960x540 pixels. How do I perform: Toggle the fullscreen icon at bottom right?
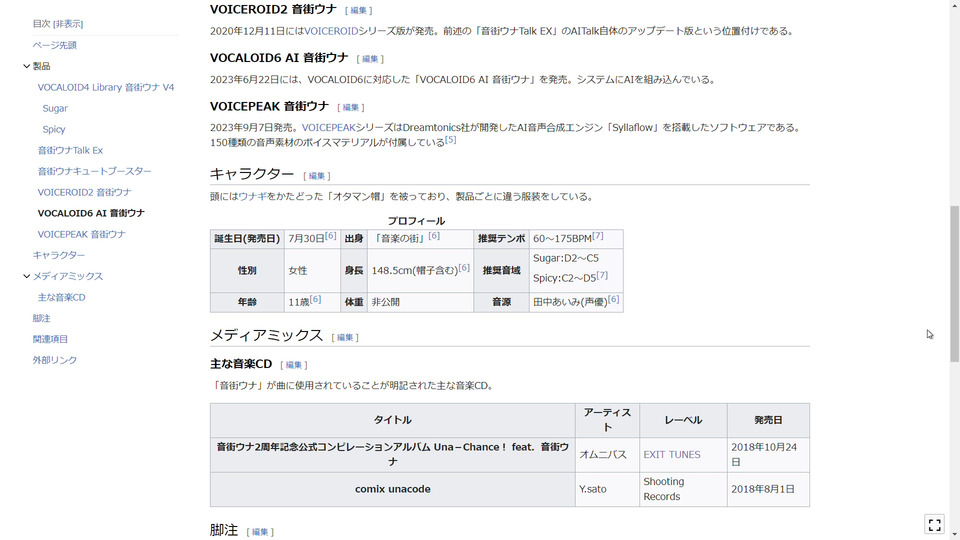[x=934, y=525]
